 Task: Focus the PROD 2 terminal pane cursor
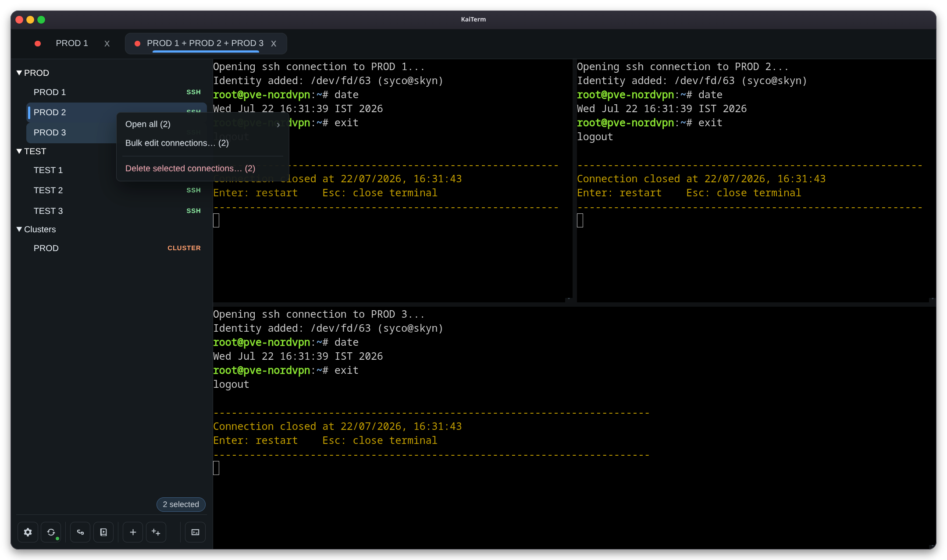[580, 220]
